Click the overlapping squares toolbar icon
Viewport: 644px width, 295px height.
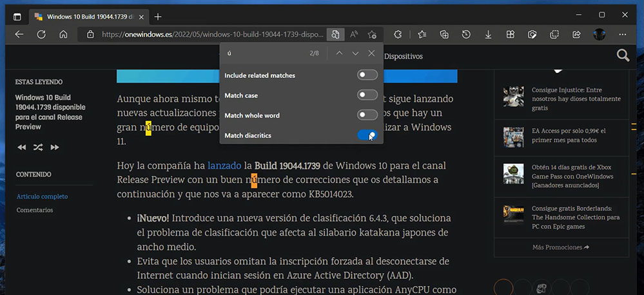coord(554,35)
